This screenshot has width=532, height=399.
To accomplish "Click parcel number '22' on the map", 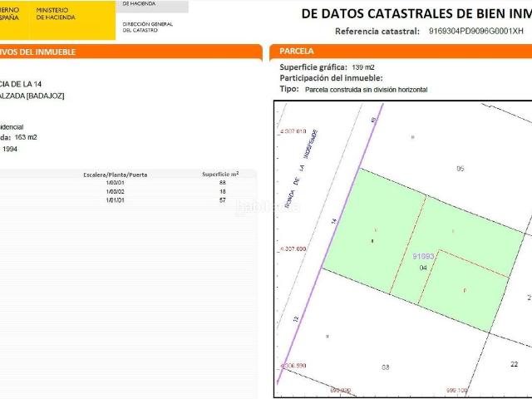I will click(515, 364).
